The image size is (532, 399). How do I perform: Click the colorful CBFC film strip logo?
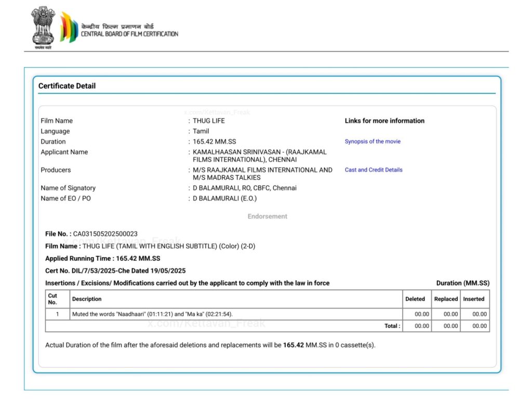(69, 27)
